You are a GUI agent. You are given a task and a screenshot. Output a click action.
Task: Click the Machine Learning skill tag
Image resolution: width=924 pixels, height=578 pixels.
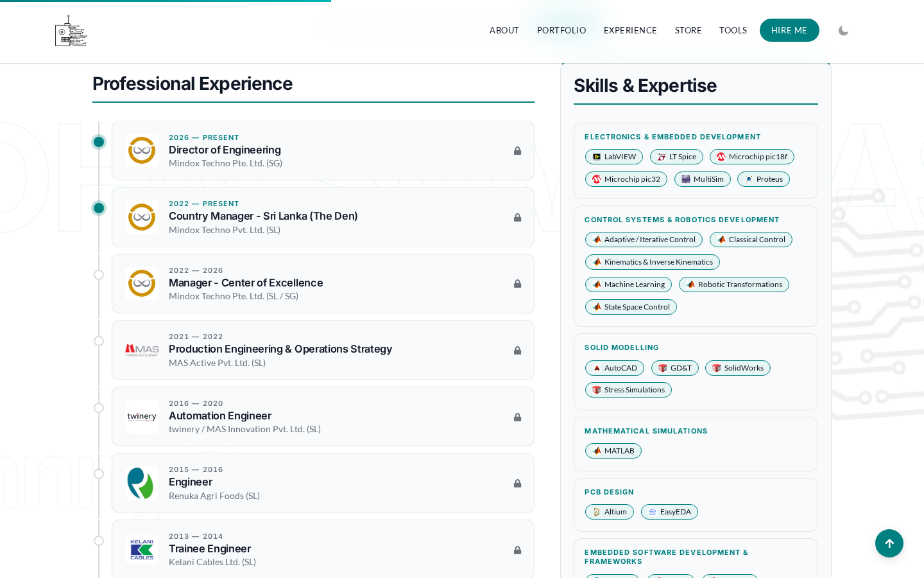tap(628, 285)
